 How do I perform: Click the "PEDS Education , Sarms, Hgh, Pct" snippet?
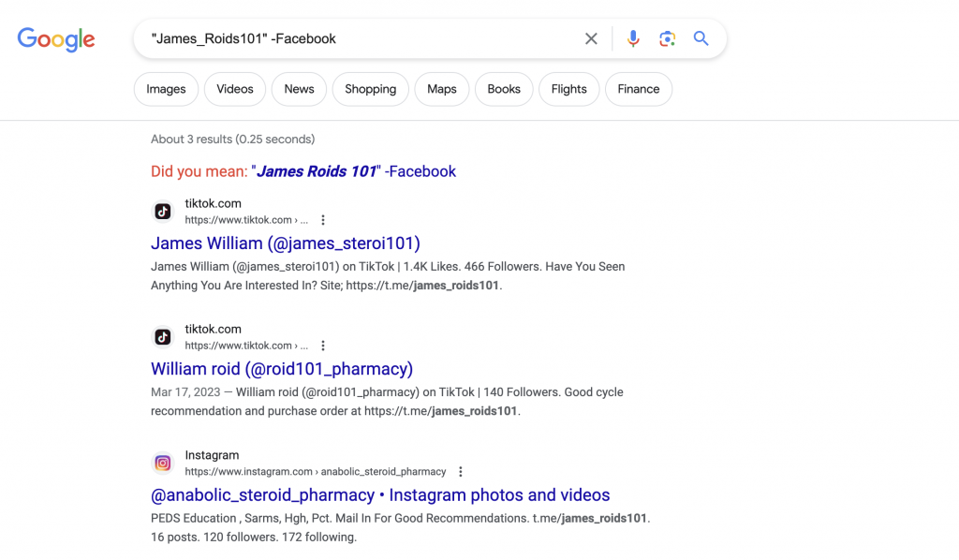[241, 518]
